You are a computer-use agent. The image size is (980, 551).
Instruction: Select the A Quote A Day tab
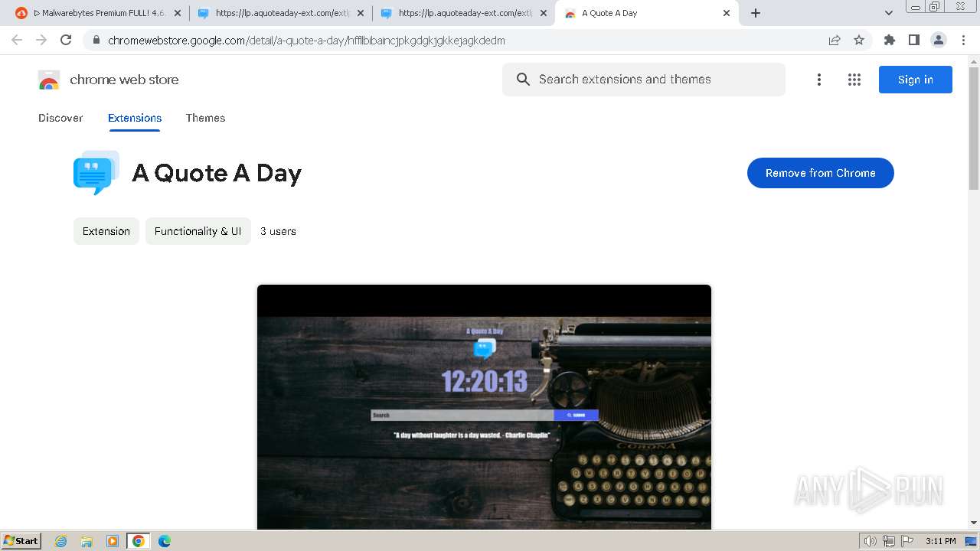pos(647,13)
